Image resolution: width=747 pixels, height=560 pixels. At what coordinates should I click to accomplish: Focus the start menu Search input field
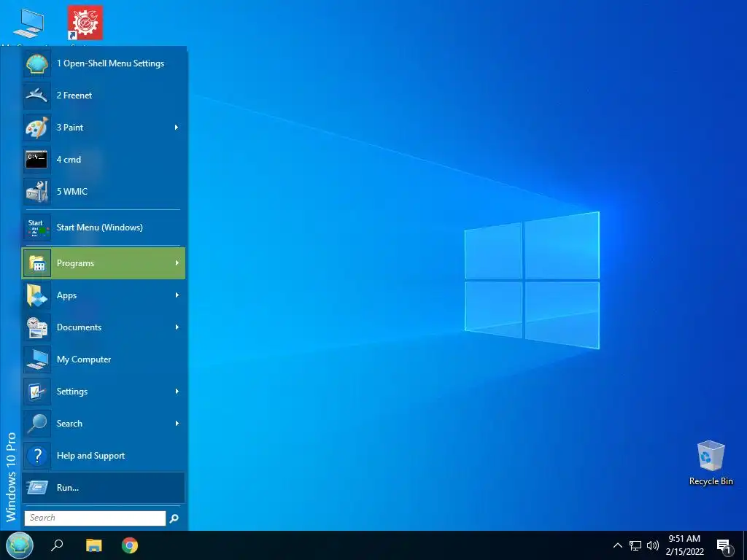pyautogui.click(x=96, y=518)
